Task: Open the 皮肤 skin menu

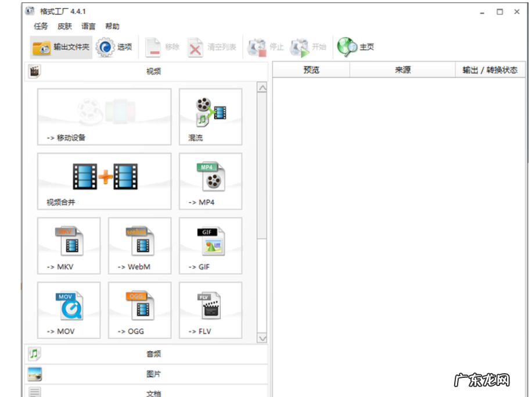Action: [x=64, y=26]
